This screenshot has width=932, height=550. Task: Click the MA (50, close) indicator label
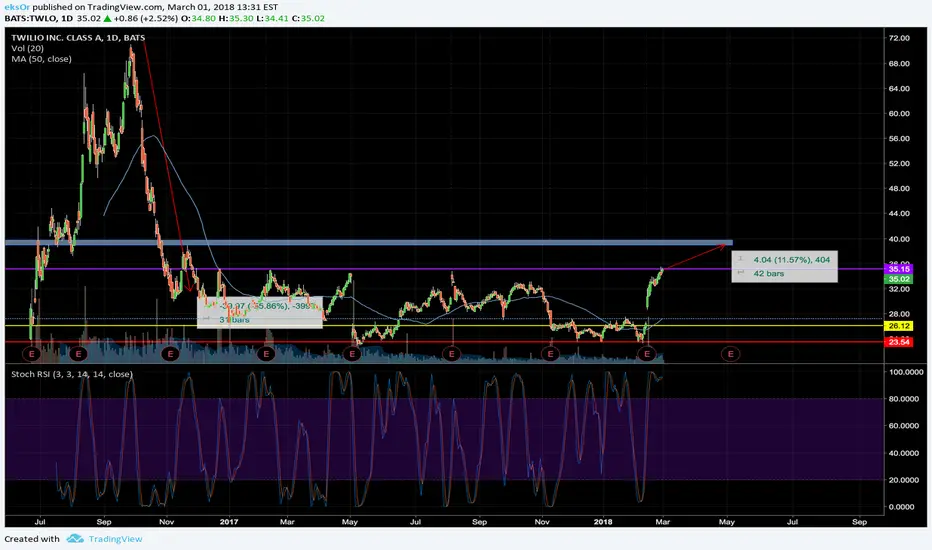coord(41,59)
